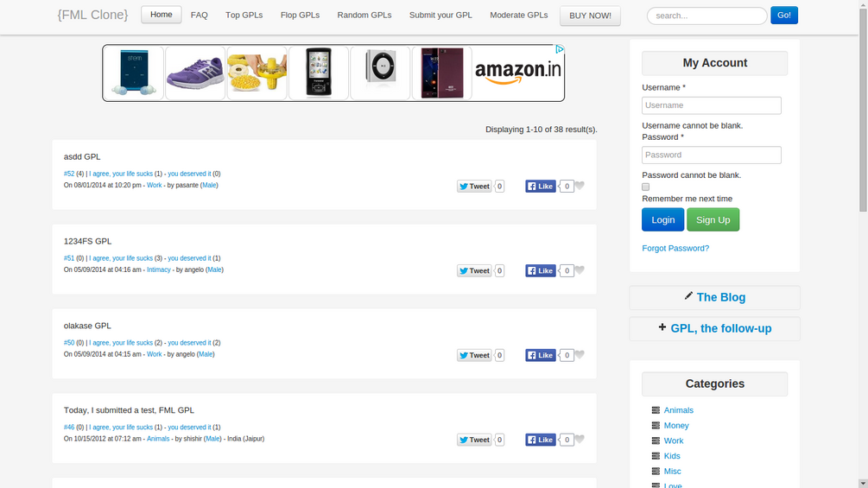Click the scrollbar down arrow
The height and width of the screenshot is (488, 868).
[x=863, y=484]
